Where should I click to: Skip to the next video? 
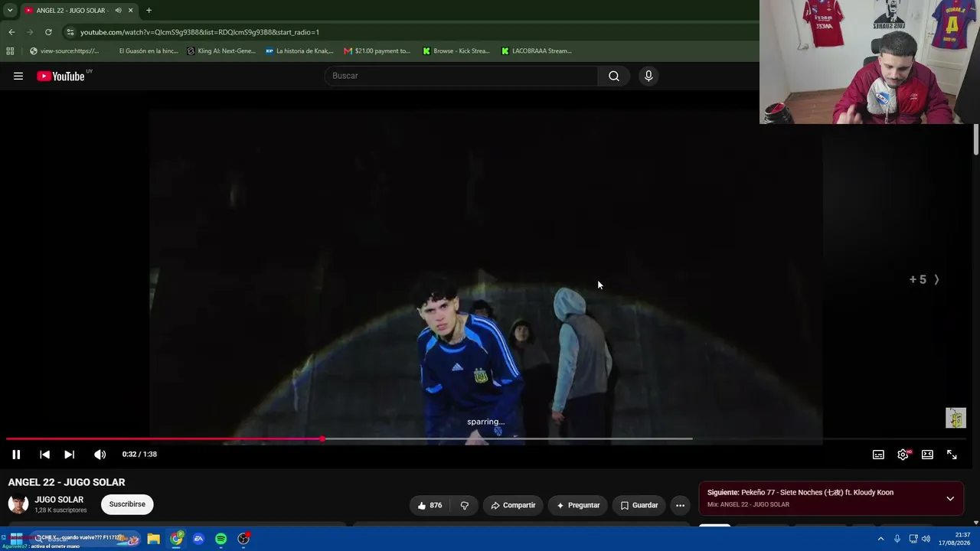pyautogui.click(x=69, y=455)
